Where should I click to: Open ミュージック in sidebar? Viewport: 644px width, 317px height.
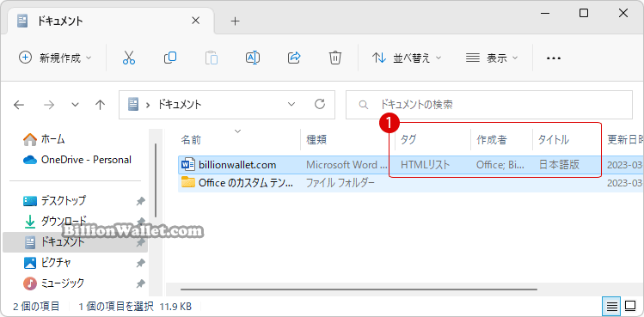pyautogui.click(x=54, y=283)
